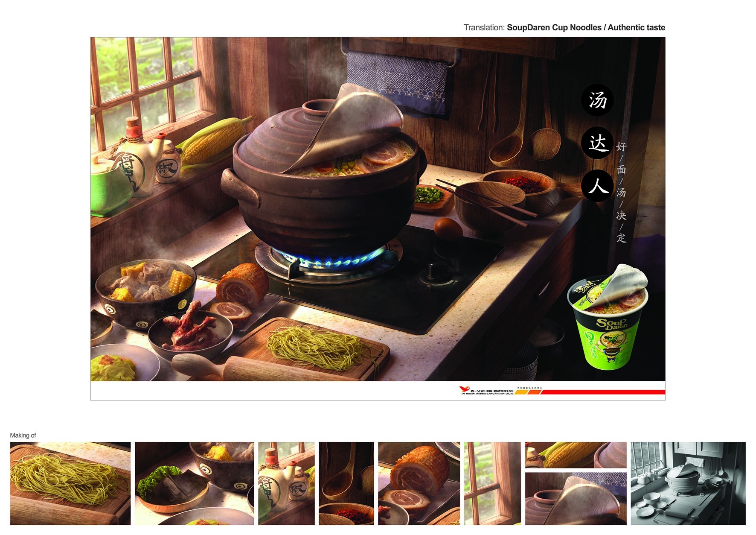The height and width of the screenshot is (535, 756).
Task: Open the soup bowl and seaweed thumbnail
Action: 194,483
